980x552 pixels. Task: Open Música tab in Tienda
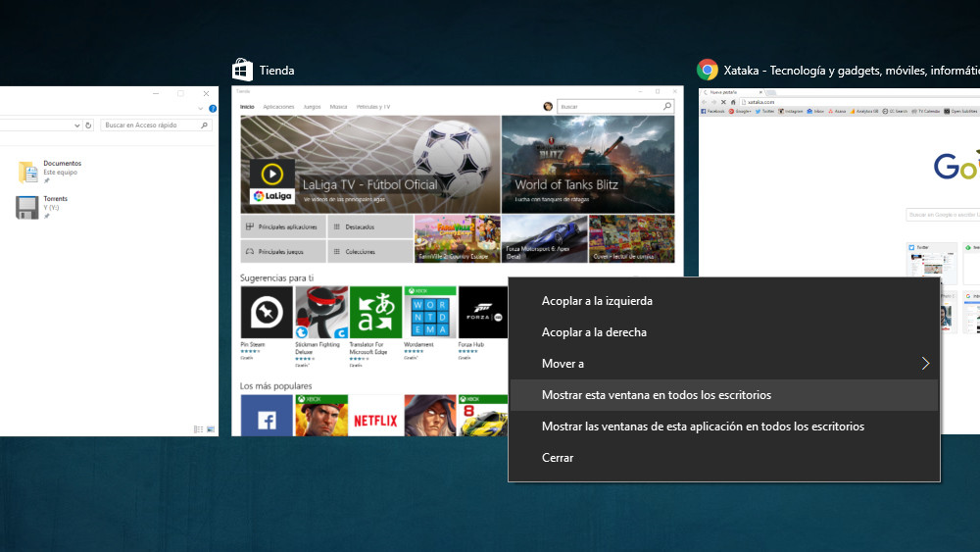(x=338, y=107)
